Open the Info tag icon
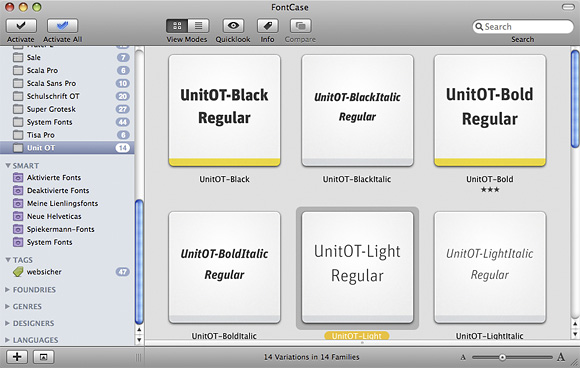Image resolution: width=580 pixels, height=368 pixels. coord(267,26)
